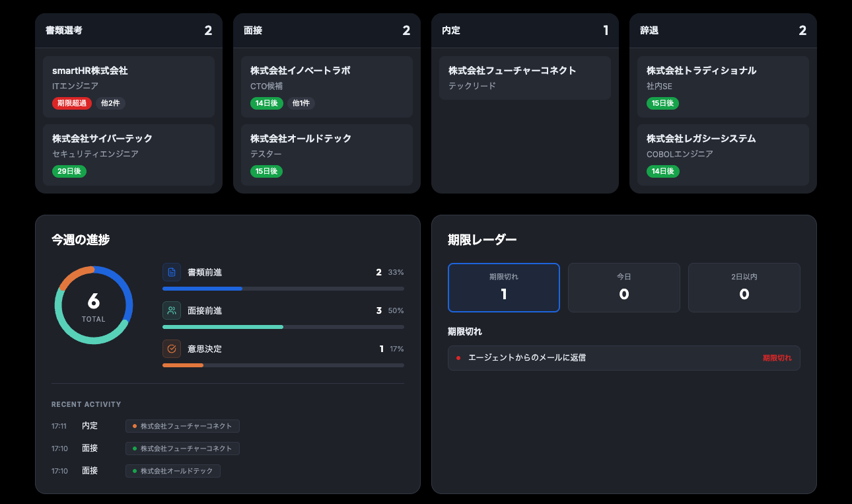The height and width of the screenshot is (504, 852).
Task: Open the 株式会社レガシーシステム card
Action: [x=723, y=155]
